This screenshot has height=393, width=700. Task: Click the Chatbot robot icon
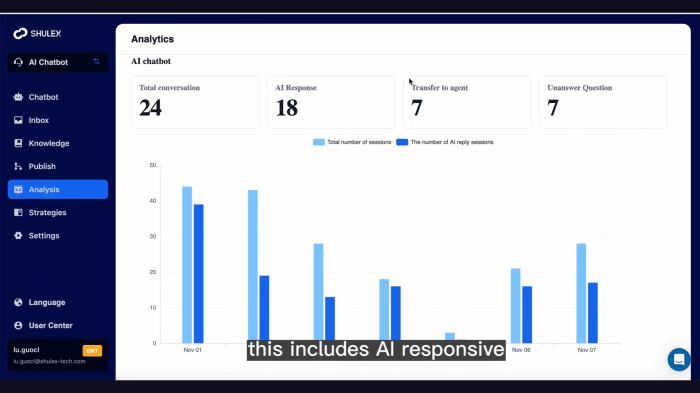coord(18,97)
